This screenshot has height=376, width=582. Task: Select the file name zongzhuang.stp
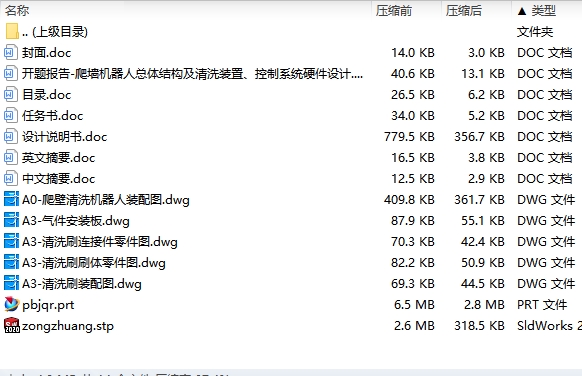pyautogui.click(x=68, y=326)
